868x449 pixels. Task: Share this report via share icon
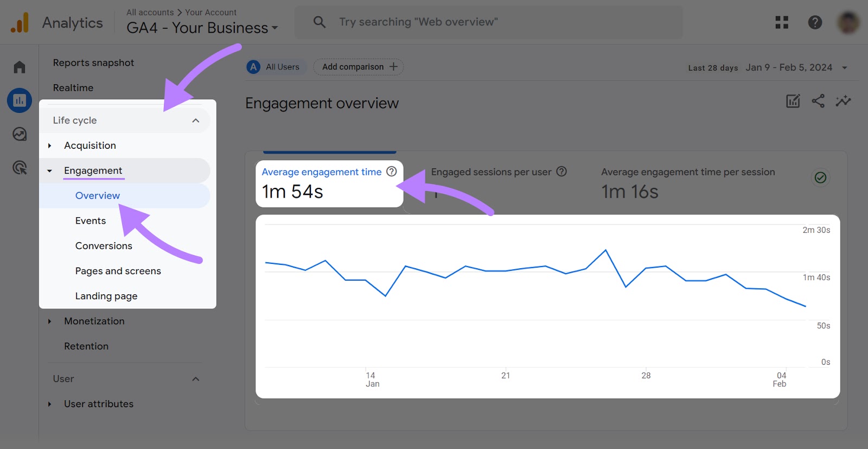click(x=818, y=101)
